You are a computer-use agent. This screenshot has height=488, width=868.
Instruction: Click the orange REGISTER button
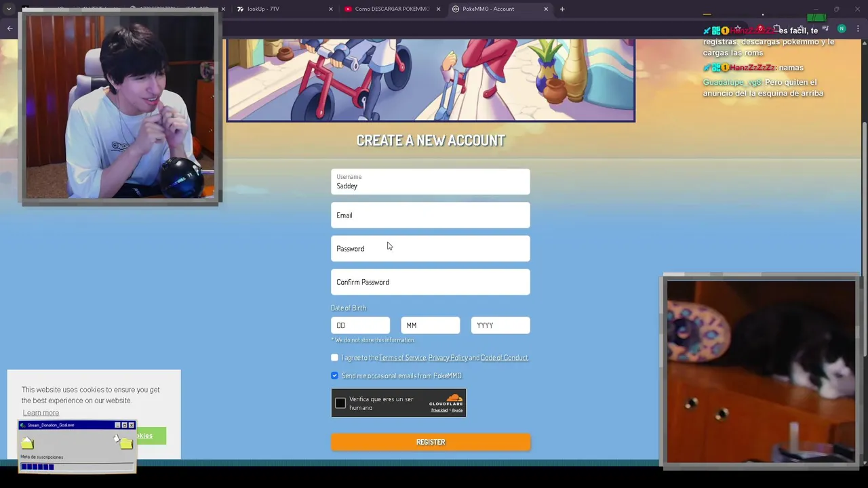[430, 442]
